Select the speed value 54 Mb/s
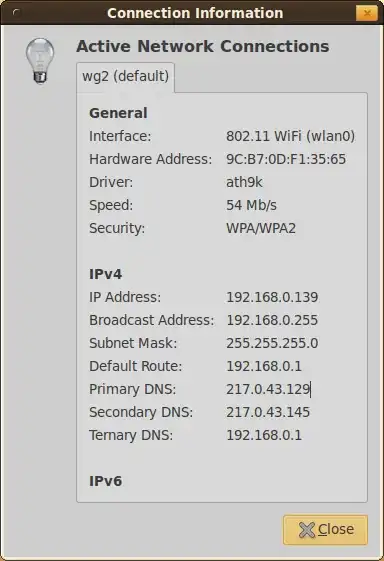This screenshot has height=561, width=384. (x=251, y=205)
